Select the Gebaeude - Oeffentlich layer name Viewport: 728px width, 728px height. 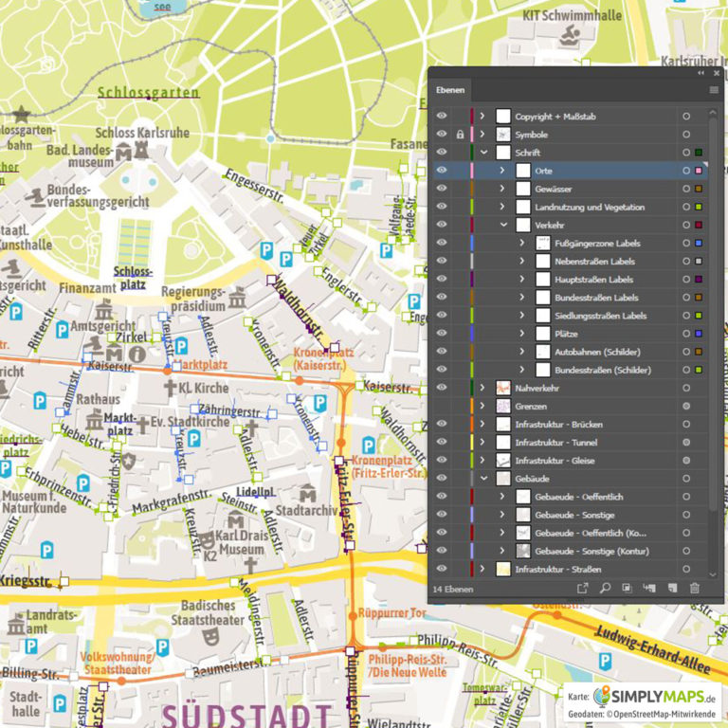point(578,497)
